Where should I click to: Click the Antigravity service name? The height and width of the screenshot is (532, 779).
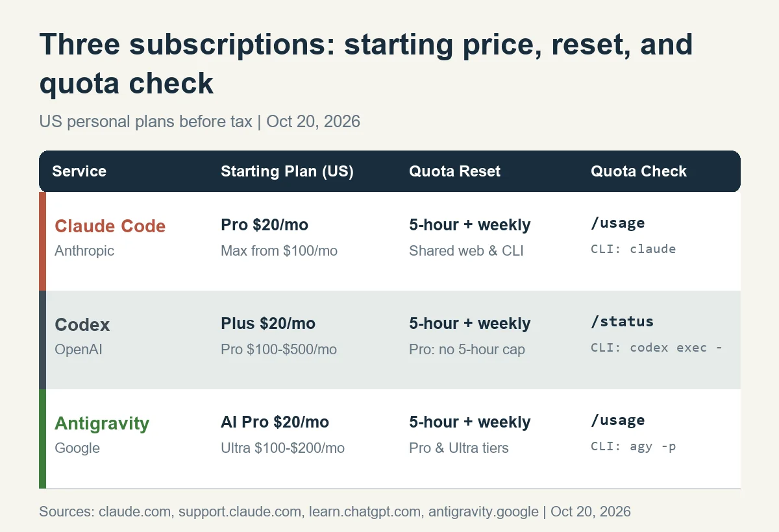(102, 423)
